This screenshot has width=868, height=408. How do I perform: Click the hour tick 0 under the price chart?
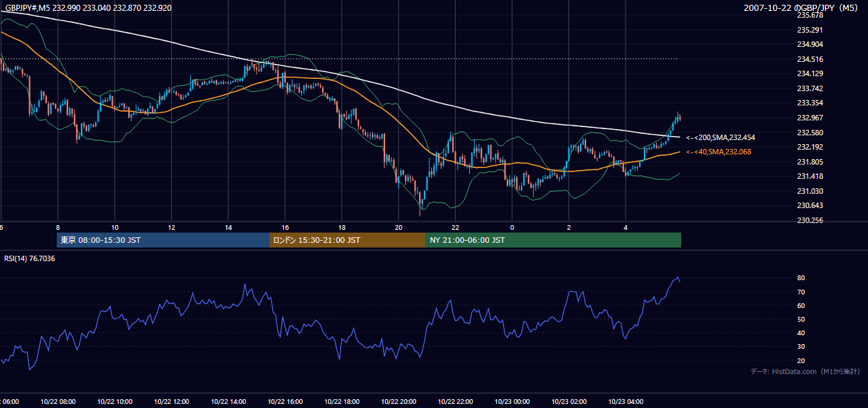coord(512,227)
